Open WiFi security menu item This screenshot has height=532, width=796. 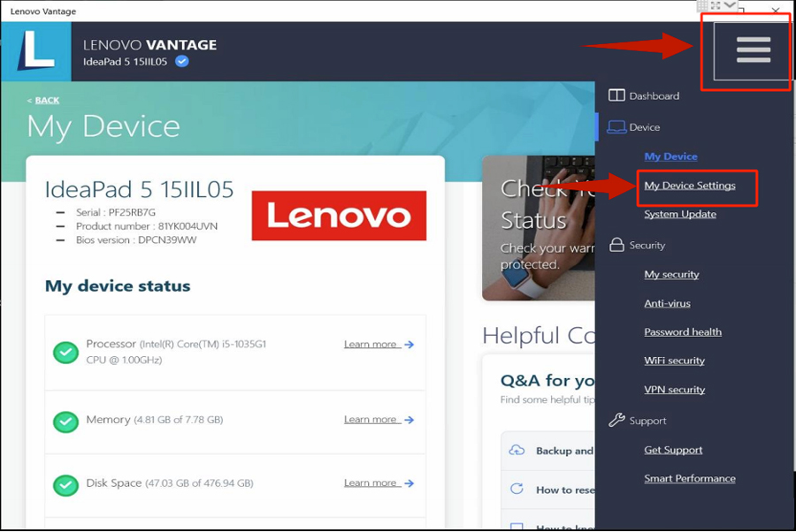point(674,361)
